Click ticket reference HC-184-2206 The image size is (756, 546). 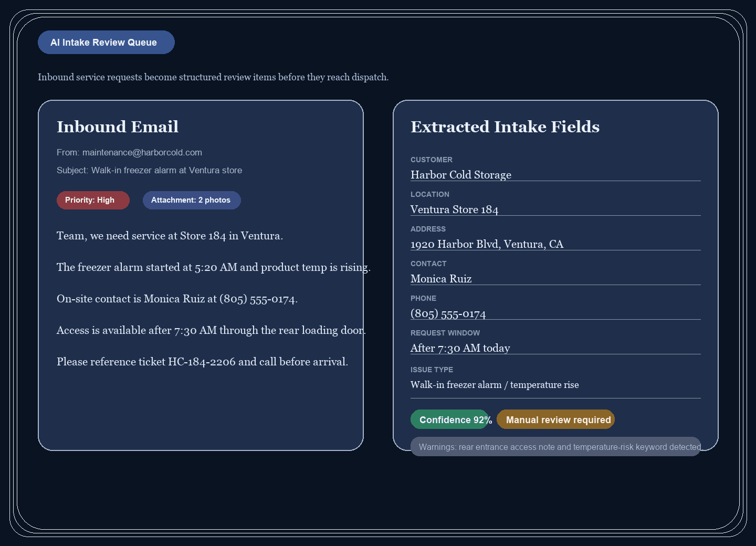pyautogui.click(x=202, y=362)
